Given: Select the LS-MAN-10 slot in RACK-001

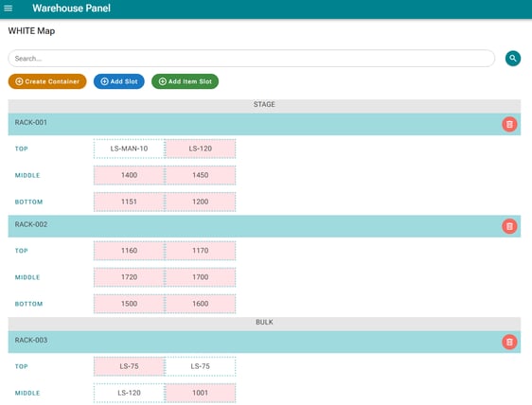Looking at the screenshot, I should [x=130, y=149].
